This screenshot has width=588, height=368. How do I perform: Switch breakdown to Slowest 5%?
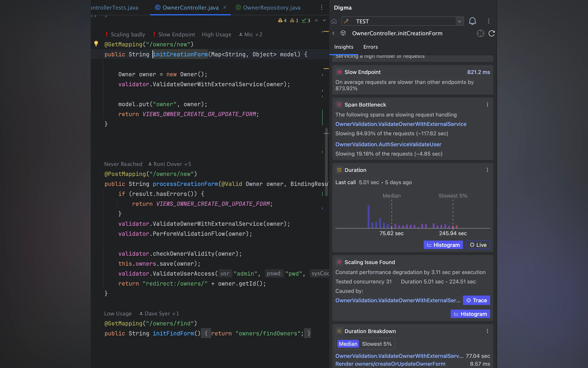pyautogui.click(x=376, y=344)
